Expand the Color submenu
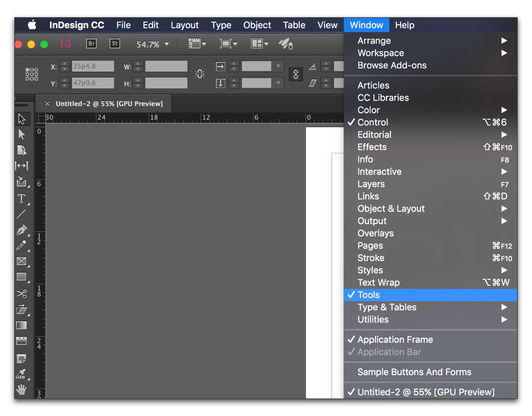 tap(430, 110)
